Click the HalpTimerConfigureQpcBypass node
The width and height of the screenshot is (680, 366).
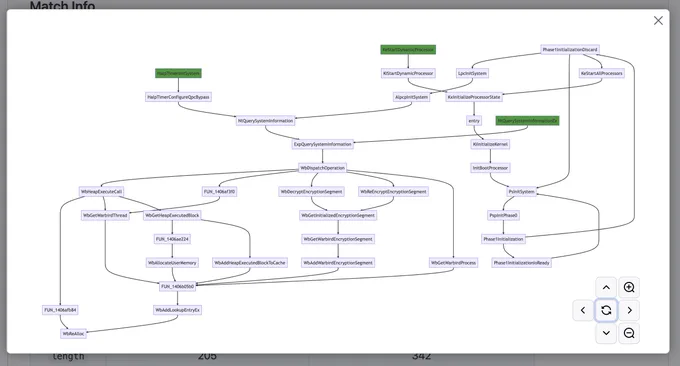click(178, 97)
